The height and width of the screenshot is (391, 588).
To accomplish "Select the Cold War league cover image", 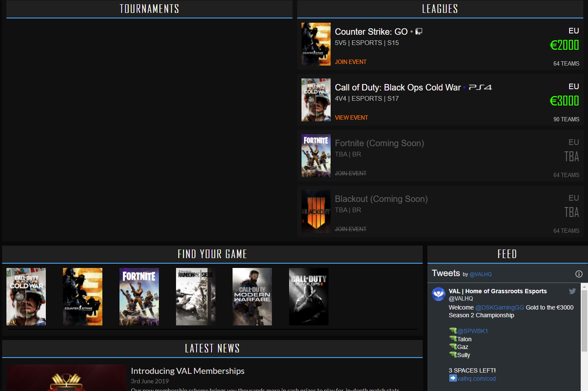I will pos(316,100).
